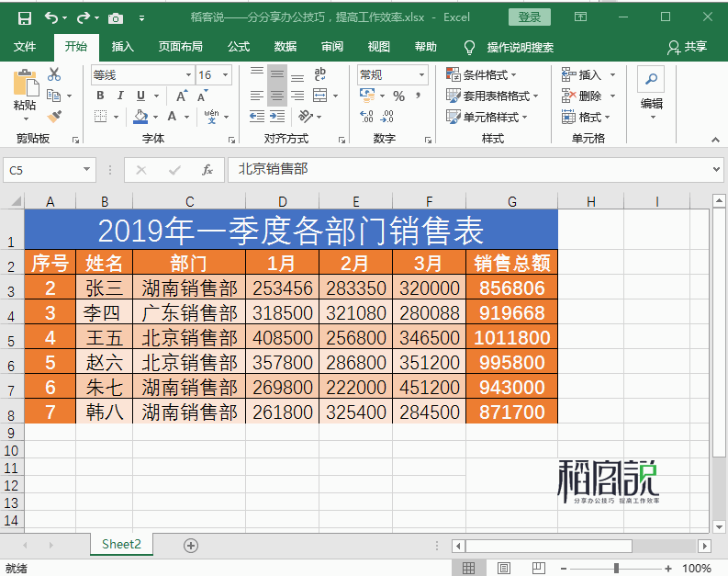This screenshot has height=576, width=728.
Task: Open the 文件 file menu
Action: click(25, 47)
